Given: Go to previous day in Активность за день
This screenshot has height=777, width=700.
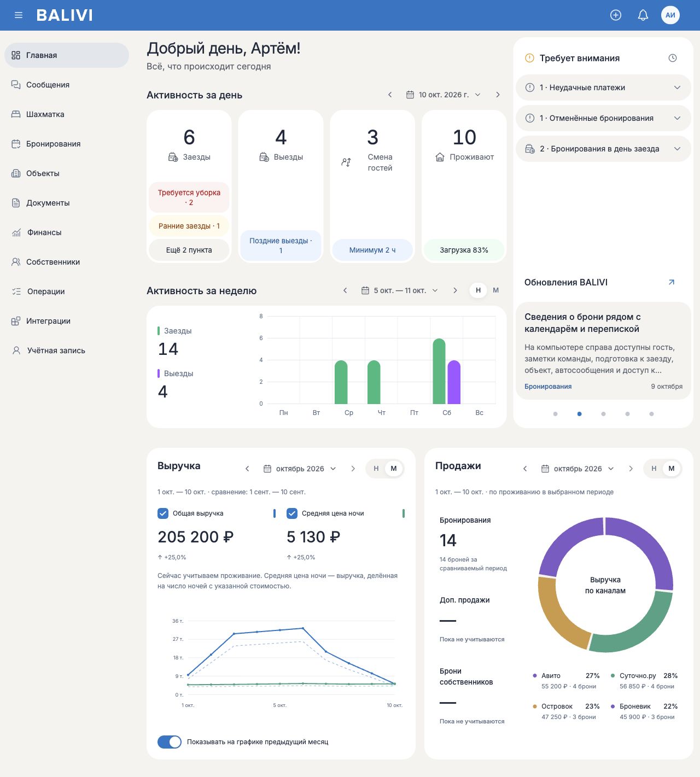Looking at the screenshot, I should pyautogui.click(x=390, y=95).
